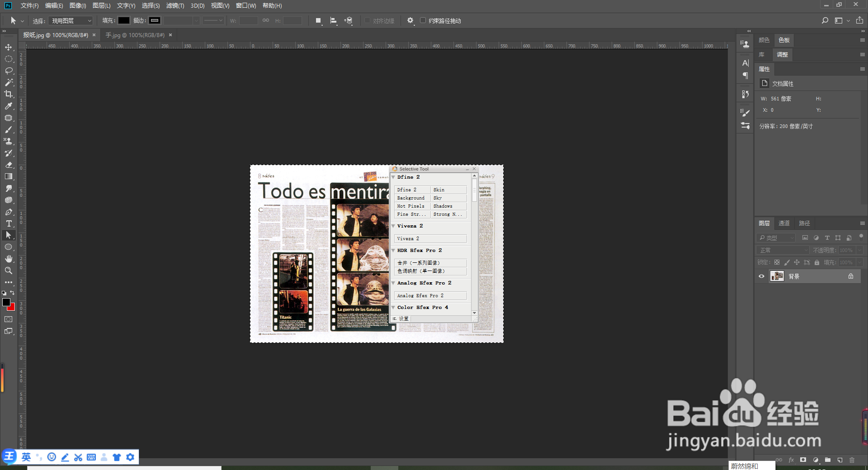Click 色调映射（单一图像）button

(430, 271)
